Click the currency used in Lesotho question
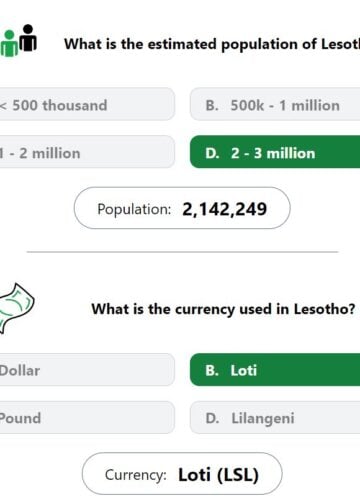 click(224, 309)
